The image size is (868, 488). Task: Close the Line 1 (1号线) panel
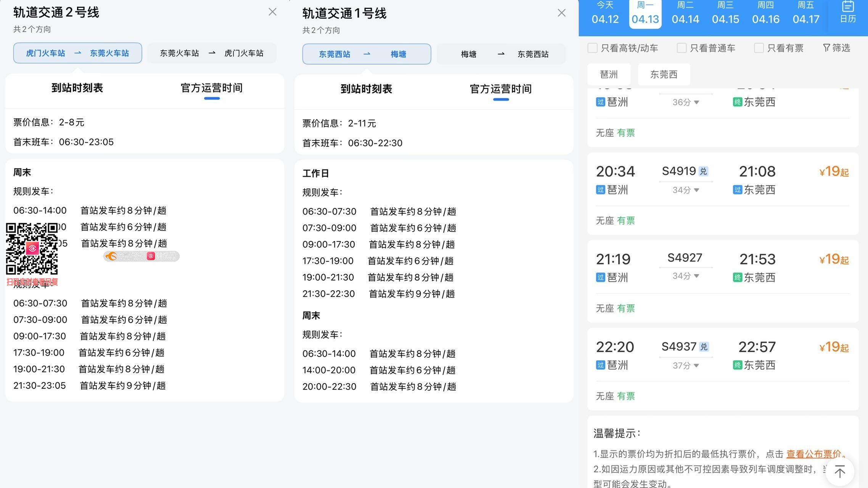click(561, 13)
